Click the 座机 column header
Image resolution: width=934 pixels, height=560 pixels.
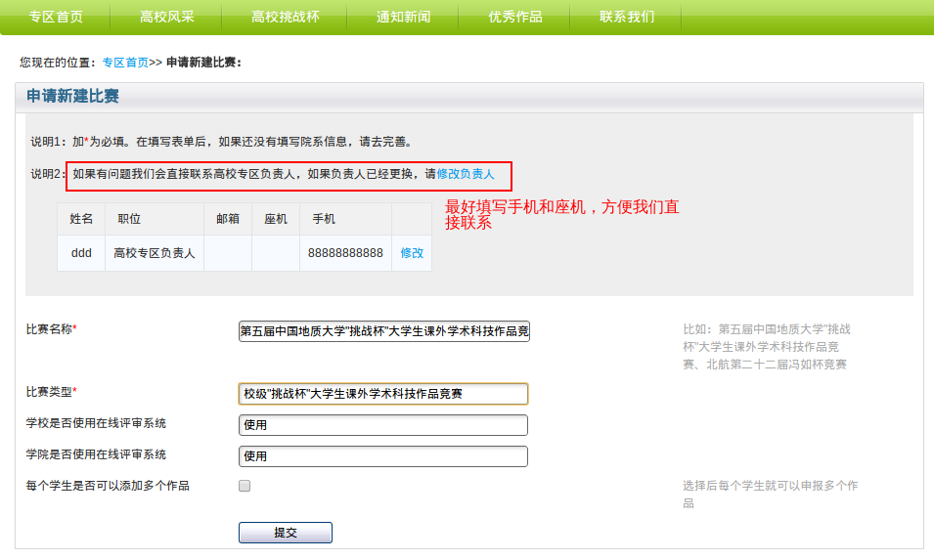click(x=276, y=219)
